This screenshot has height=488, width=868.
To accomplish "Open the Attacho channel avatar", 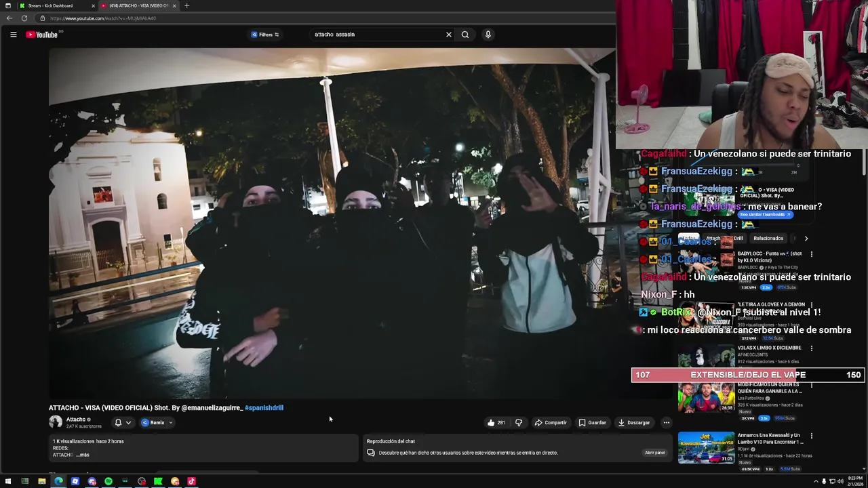I will [x=56, y=422].
